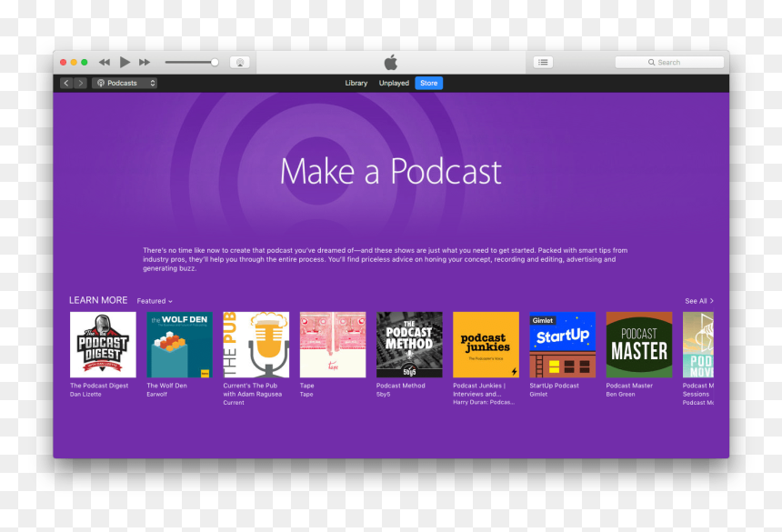Go back with the left arrow
This screenshot has height=532, width=782.
coord(66,84)
